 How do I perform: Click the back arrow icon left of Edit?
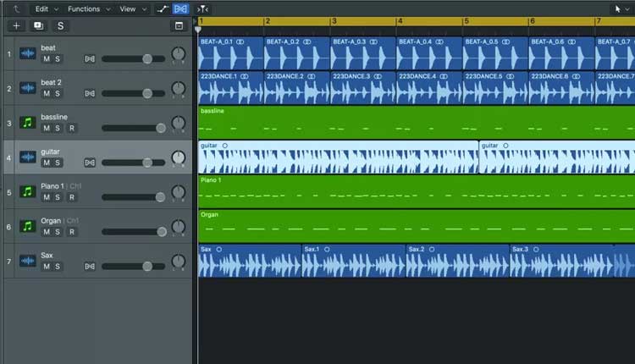click(x=16, y=9)
